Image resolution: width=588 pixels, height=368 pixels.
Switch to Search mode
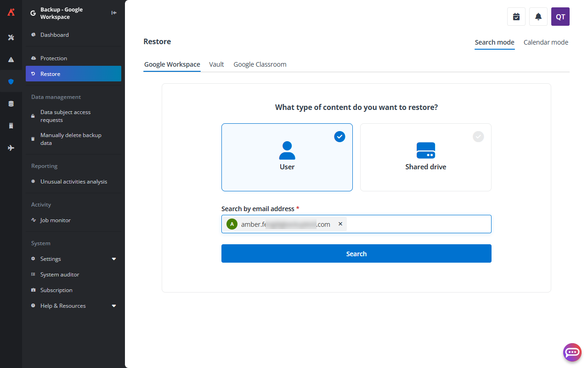pyautogui.click(x=495, y=42)
